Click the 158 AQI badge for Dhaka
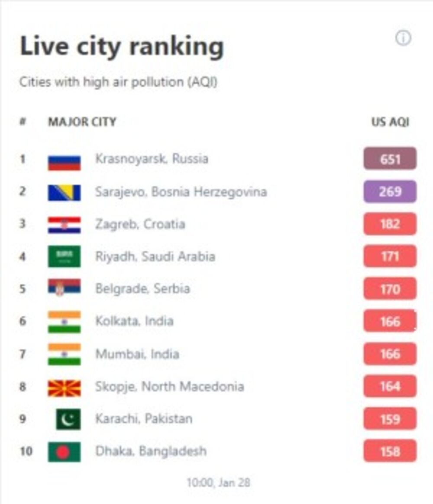 click(x=390, y=451)
